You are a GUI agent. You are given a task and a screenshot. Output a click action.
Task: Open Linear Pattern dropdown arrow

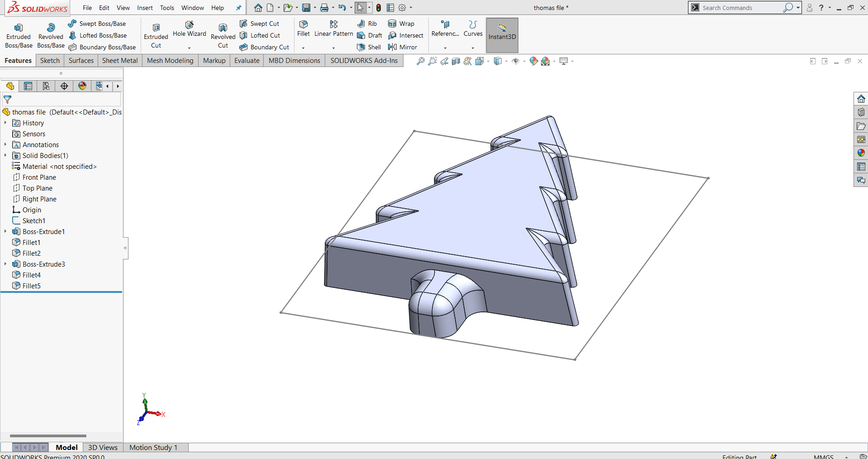[334, 48]
